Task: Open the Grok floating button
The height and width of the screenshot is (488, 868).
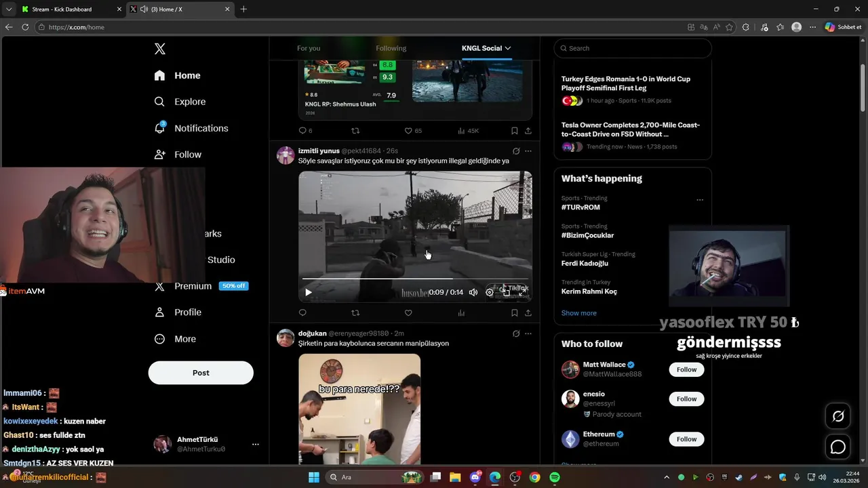Action: [838, 416]
